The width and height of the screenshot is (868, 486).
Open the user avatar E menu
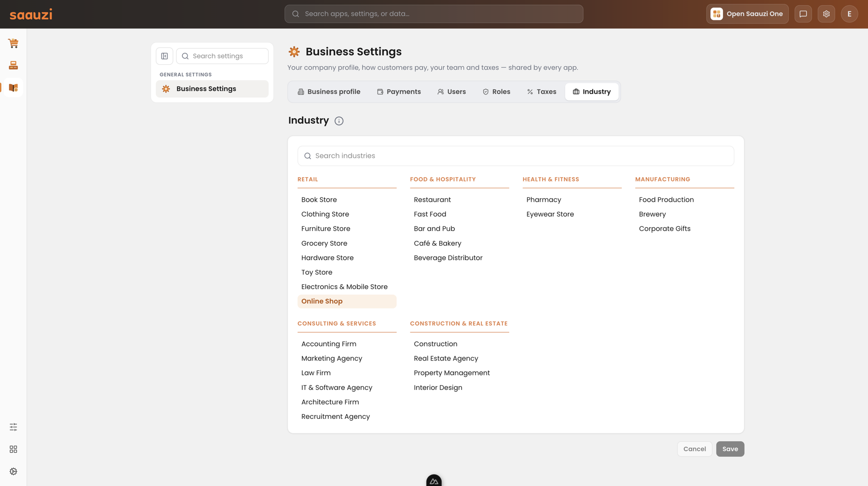click(850, 14)
